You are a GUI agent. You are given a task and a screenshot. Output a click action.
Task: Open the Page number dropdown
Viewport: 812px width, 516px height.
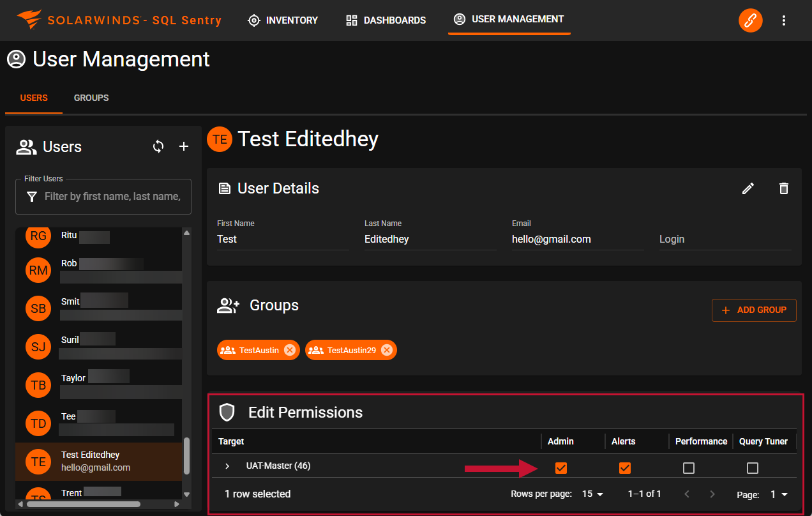tap(779, 494)
